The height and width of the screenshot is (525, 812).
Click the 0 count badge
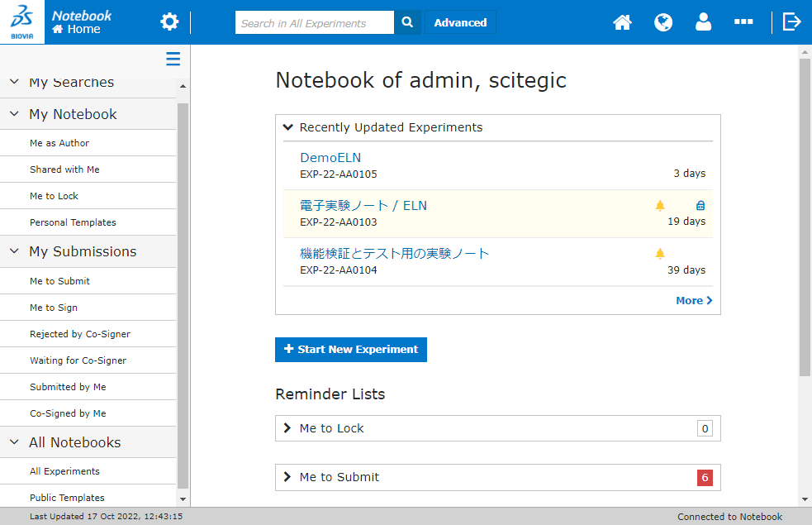(x=705, y=428)
